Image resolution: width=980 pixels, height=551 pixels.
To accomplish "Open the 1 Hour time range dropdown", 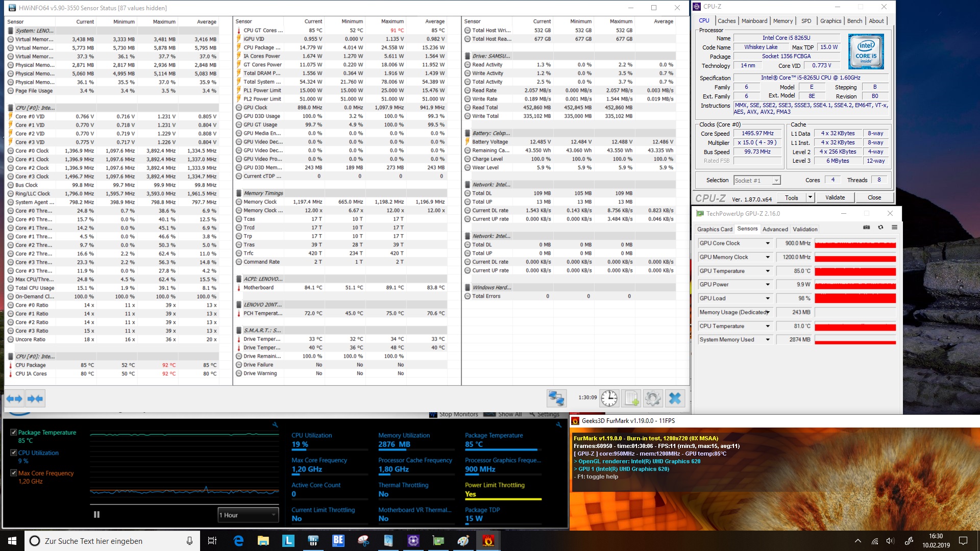I will (248, 515).
